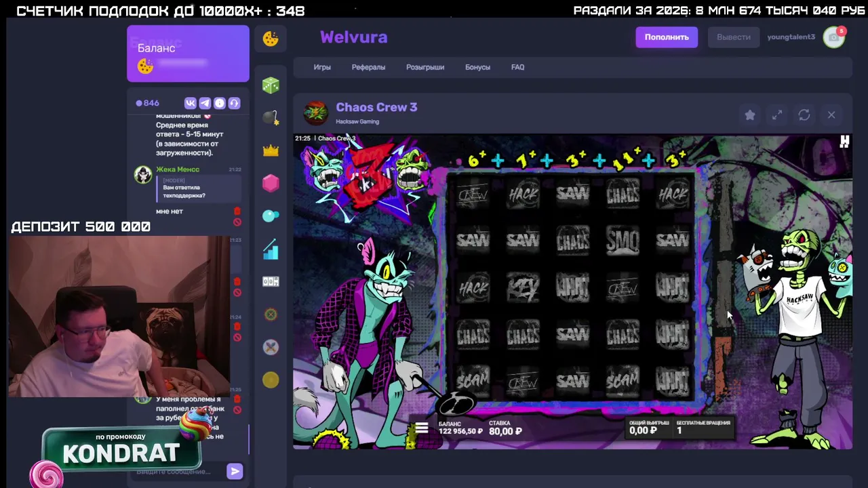Delete the 21:25 chat message
The height and width of the screenshot is (488, 868).
point(237,399)
